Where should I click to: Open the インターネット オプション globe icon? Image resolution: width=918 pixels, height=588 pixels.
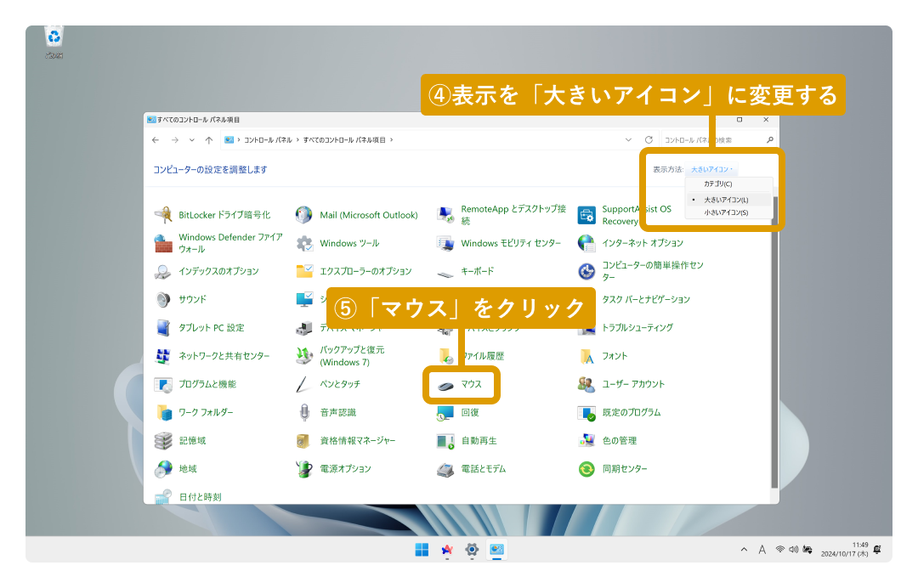pyautogui.click(x=586, y=243)
